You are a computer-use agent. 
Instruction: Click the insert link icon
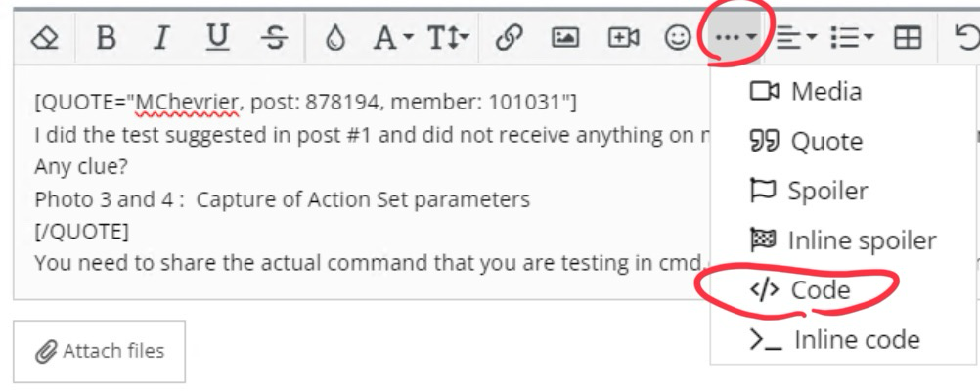pos(507,38)
